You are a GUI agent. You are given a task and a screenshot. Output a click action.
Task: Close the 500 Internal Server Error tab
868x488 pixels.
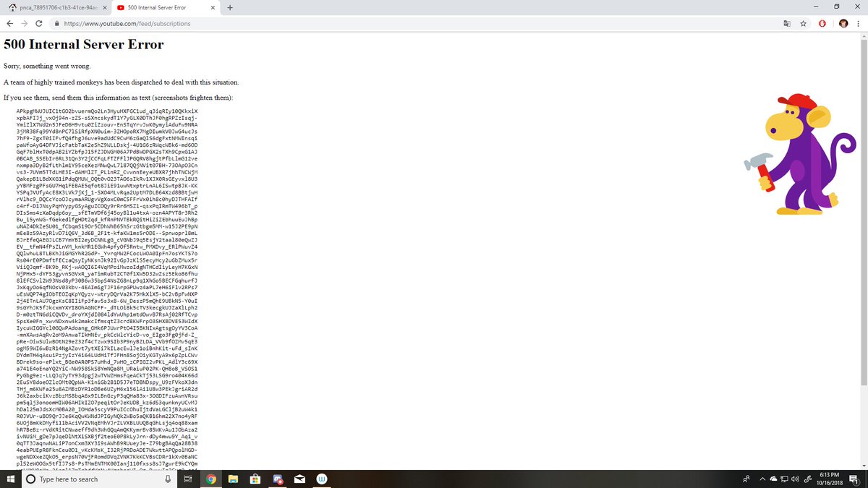[x=212, y=7]
